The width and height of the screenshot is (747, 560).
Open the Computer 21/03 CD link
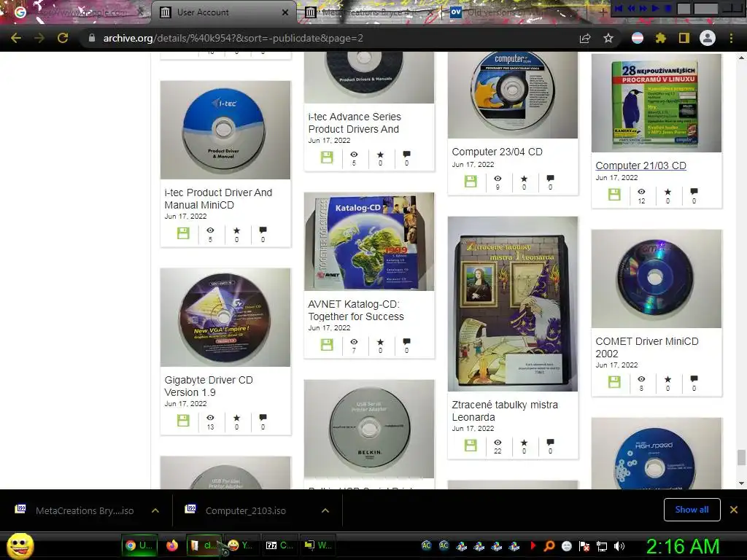(640, 166)
